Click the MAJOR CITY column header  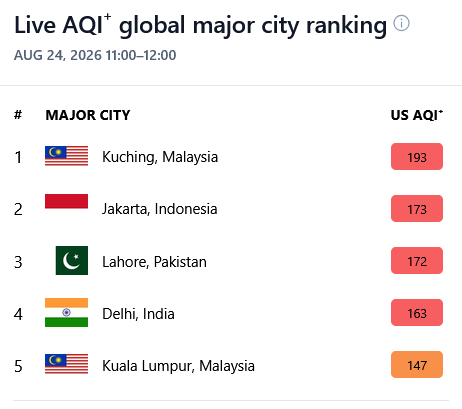(88, 115)
